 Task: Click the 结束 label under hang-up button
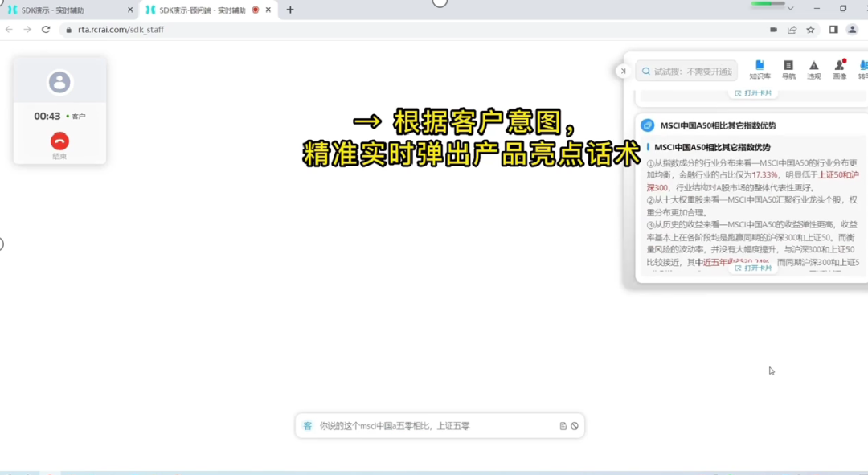pos(59,157)
